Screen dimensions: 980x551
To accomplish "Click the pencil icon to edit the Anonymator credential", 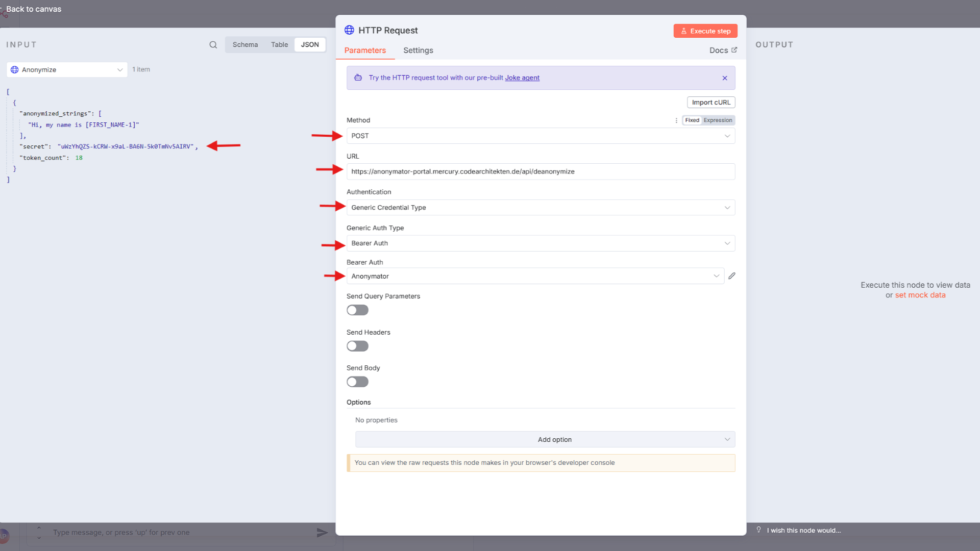I will (x=732, y=275).
